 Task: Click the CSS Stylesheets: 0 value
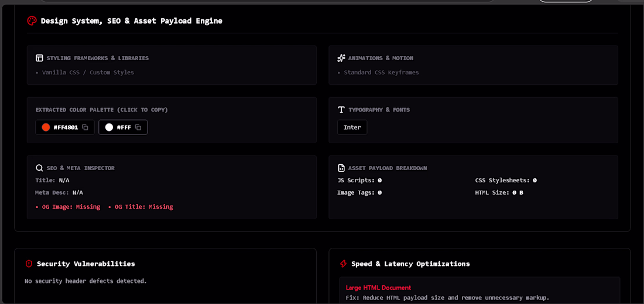[506, 180]
